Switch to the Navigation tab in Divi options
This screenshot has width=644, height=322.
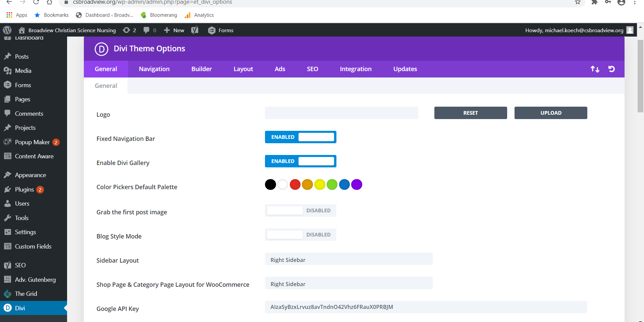point(154,69)
